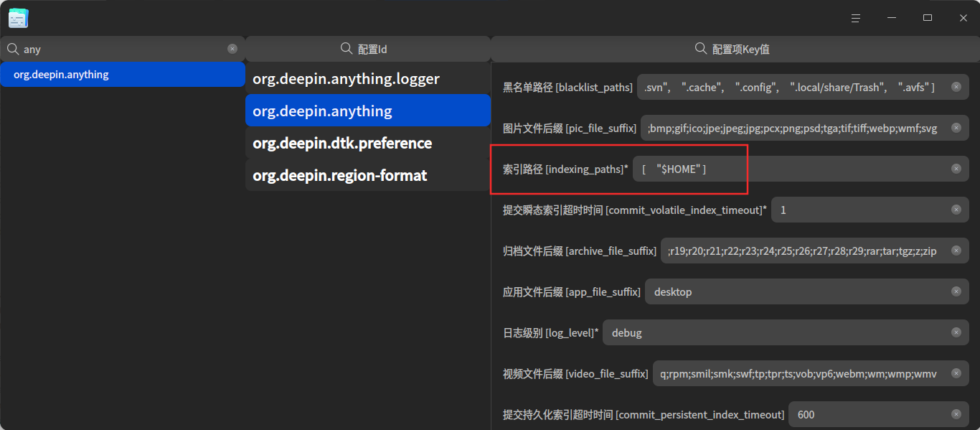Image resolution: width=980 pixels, height=430 pixels.
Task: Edit the commit_volatile_index_timeout field showing 1
Action: point(870,210)
